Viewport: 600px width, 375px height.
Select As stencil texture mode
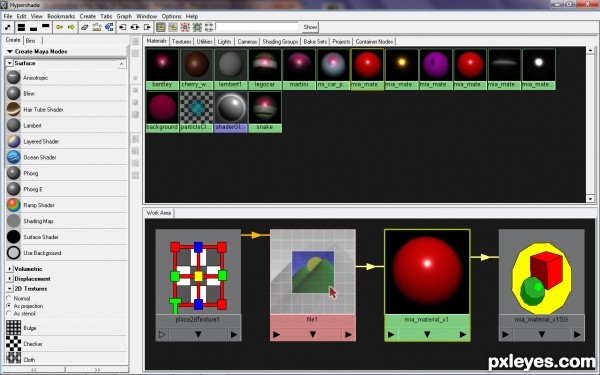pyautogui.click(x=9, y=313)
